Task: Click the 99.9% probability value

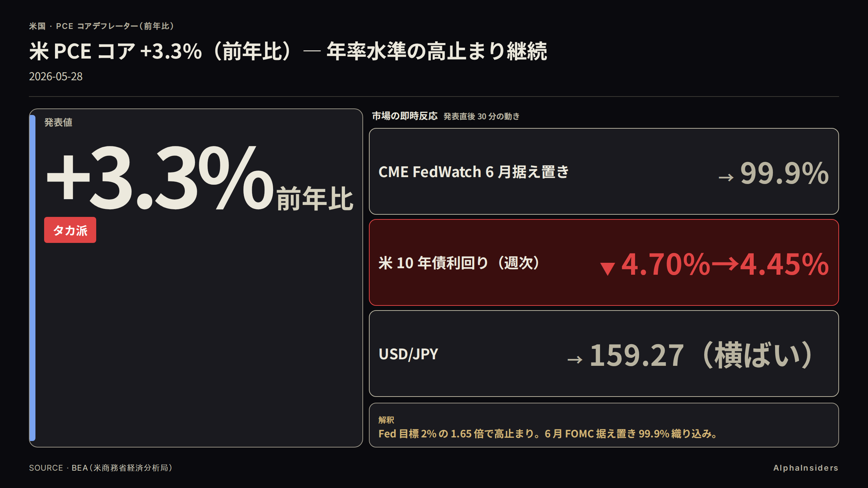Action: [x=784, y=173]
